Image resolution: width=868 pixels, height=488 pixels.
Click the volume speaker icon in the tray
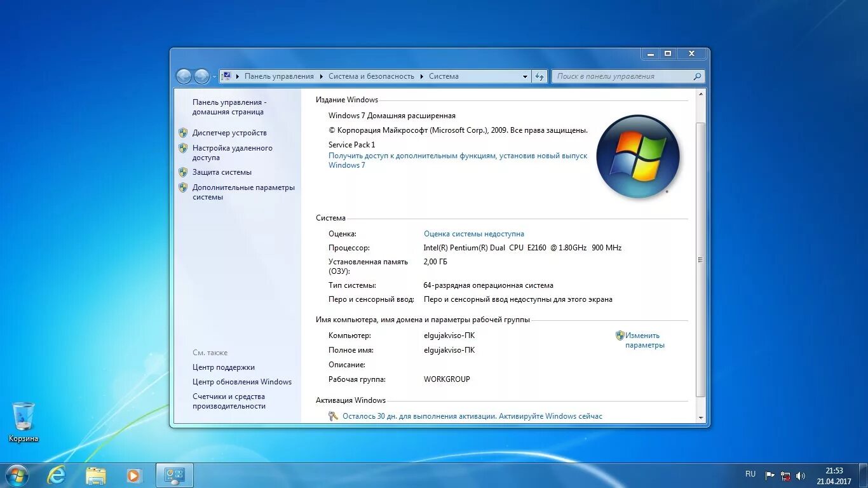click(800, 475)
